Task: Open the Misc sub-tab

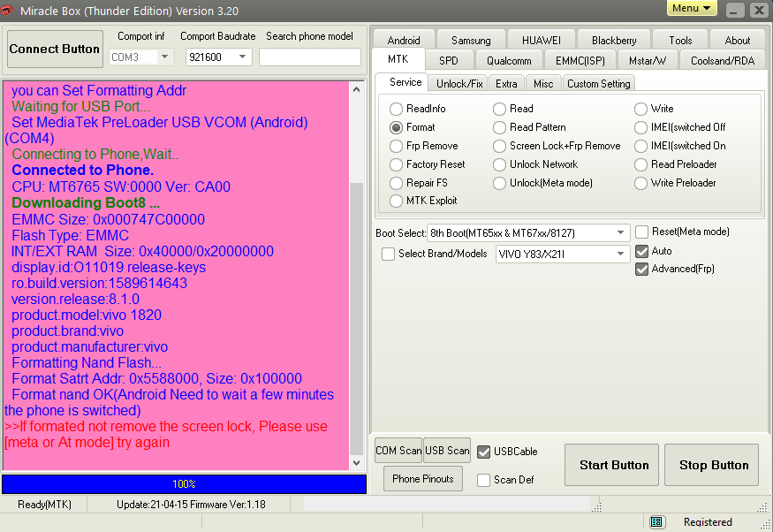Action: 543,84
